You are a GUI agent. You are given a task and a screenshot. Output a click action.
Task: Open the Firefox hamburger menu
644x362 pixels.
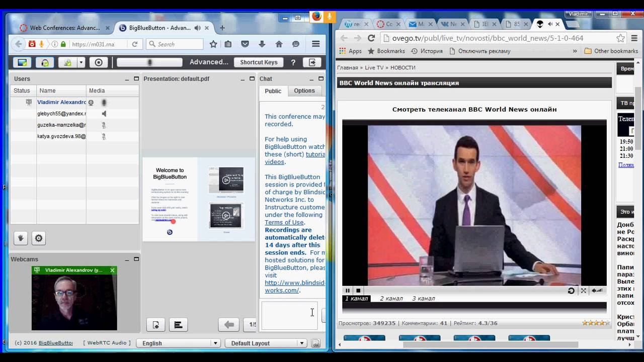(x=316, y=44)
